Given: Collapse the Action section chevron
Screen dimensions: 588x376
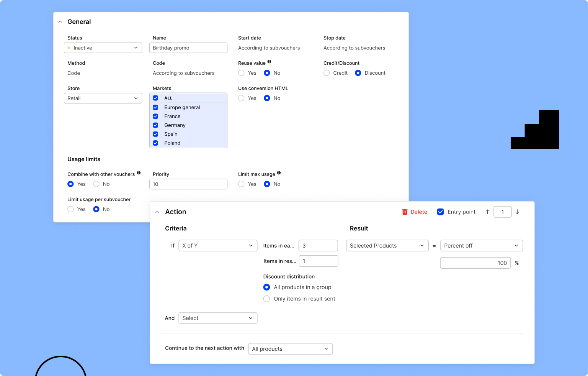Looking at the screenshot, I should point(157,212).
